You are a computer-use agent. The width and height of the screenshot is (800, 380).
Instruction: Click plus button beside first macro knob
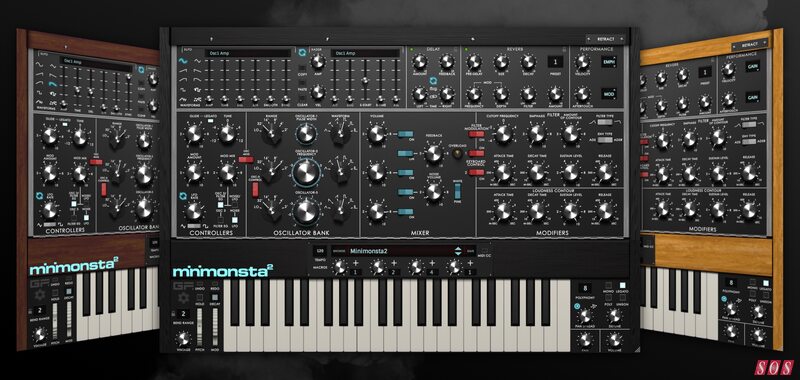click(x=356, y=264)
